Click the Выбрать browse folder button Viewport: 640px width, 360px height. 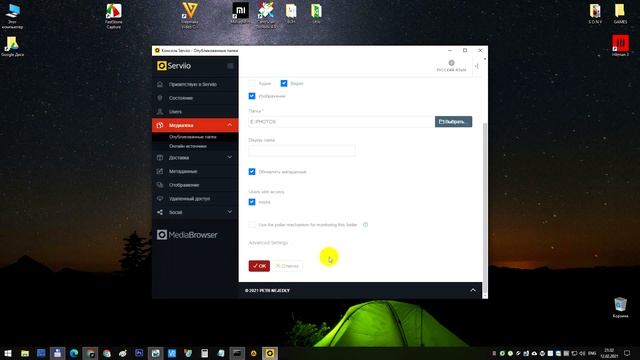[x=453, y=122]
